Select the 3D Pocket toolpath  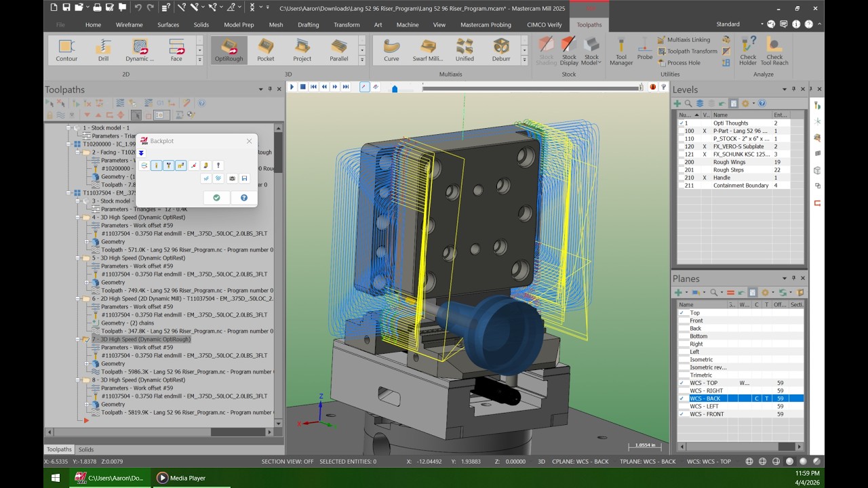[266, 50]
